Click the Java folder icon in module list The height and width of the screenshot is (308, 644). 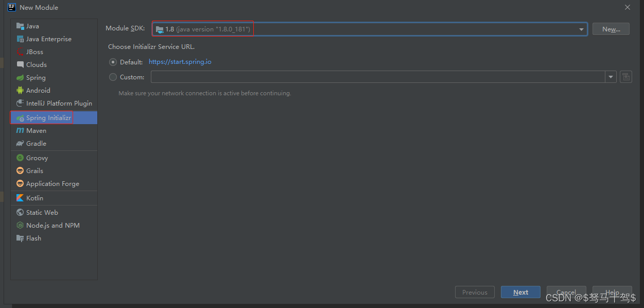coord(20,26)
